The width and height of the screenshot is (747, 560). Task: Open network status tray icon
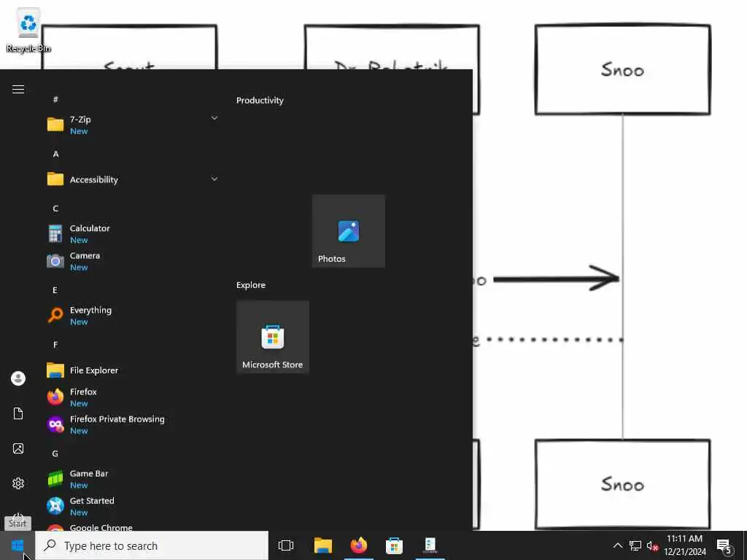point(635,545)
